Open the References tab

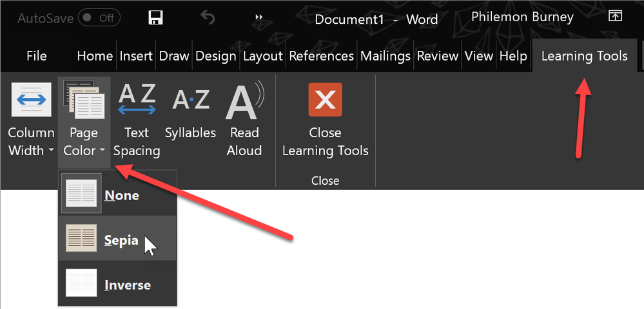[322, 56]
